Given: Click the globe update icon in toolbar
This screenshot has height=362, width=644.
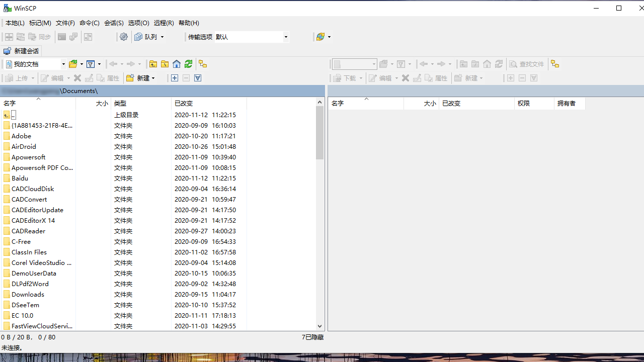Looking at the screenshot, I should point(320,37).
